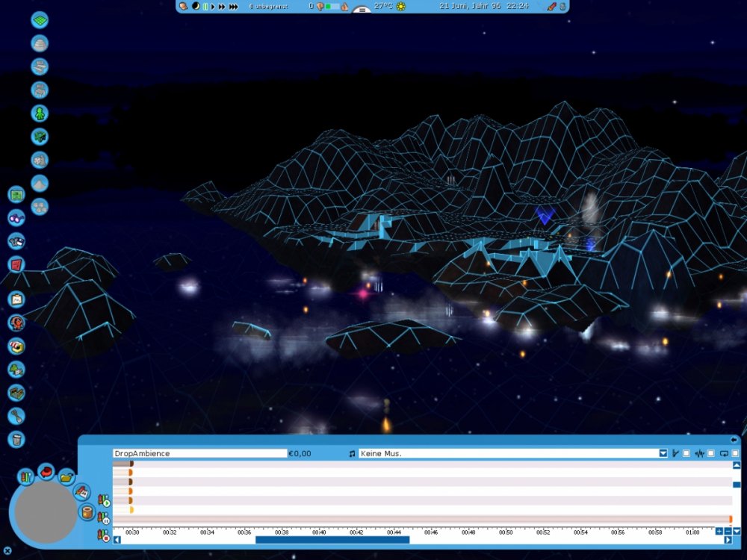Screen dimensions: 747x560
Task: Zoom out the timeline with minus button
Action: coord(728,531)
